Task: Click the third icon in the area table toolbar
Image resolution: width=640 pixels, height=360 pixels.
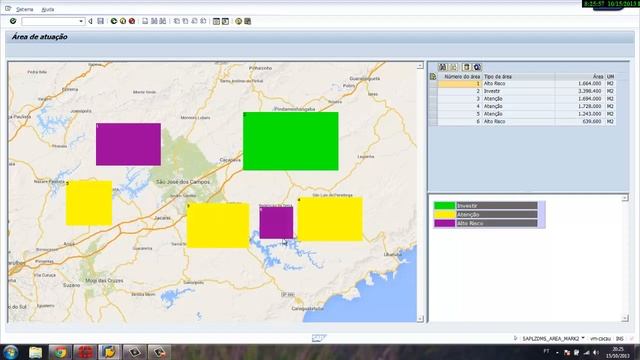Action: click(467, 67)
